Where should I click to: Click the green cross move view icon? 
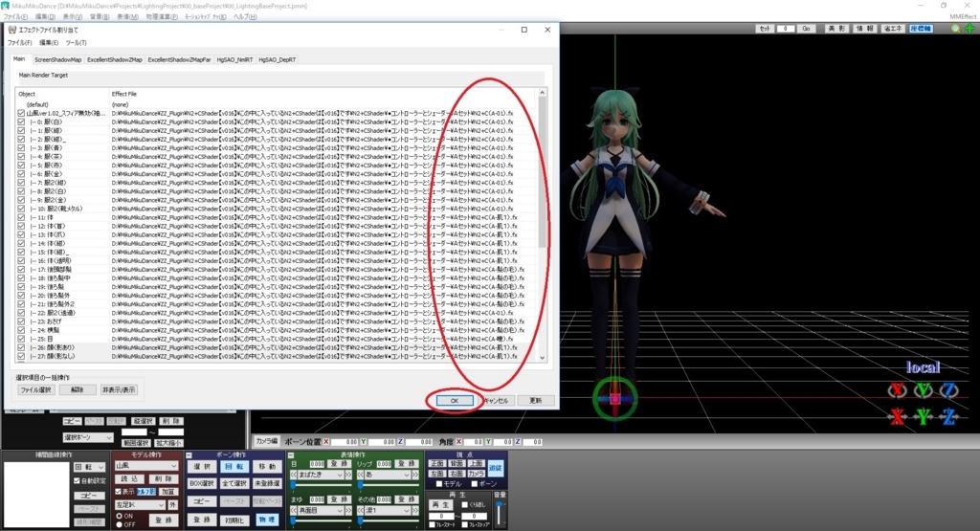(969, 29)
